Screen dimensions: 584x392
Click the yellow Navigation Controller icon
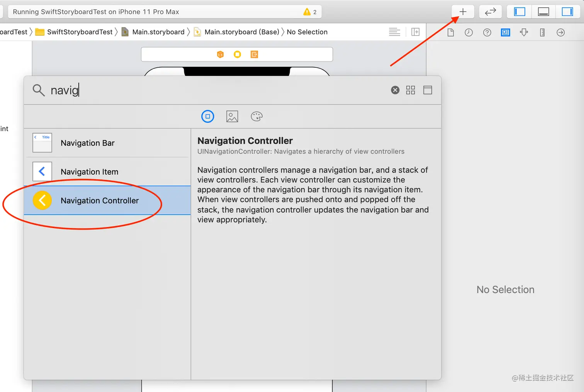coord(42,200)
